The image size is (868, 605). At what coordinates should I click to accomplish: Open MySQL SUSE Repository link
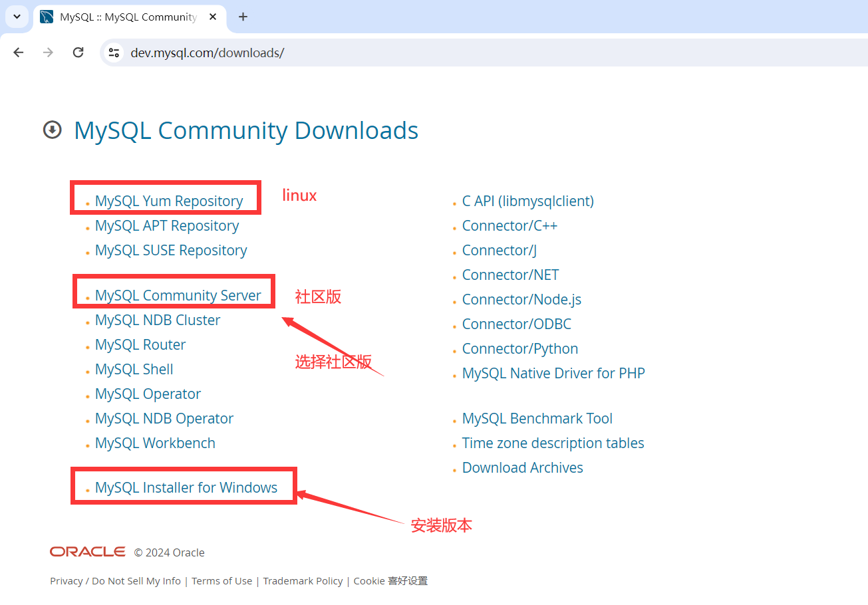171,250
